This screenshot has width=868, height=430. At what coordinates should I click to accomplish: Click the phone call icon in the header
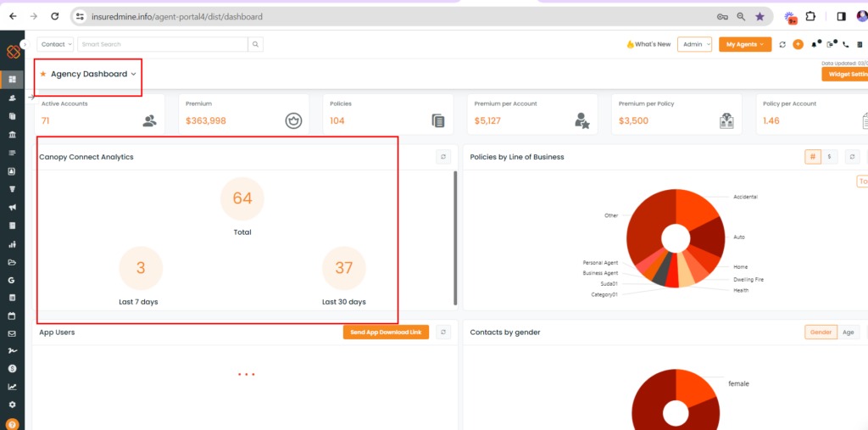pos(845,44)
